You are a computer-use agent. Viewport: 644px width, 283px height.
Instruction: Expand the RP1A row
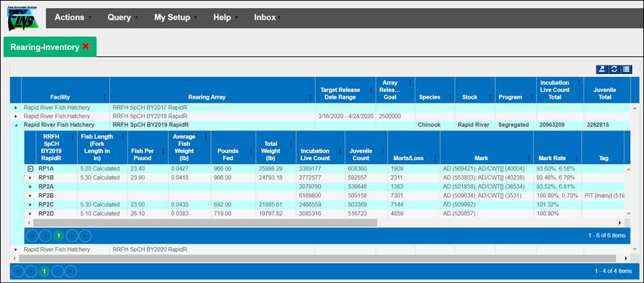point(30,168)
